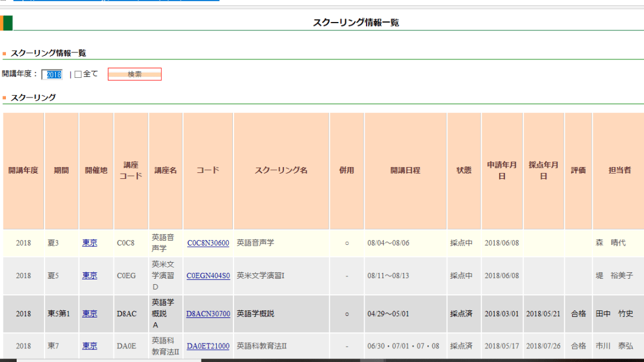Open course code link C0C8N30600

tap(208, 243)
